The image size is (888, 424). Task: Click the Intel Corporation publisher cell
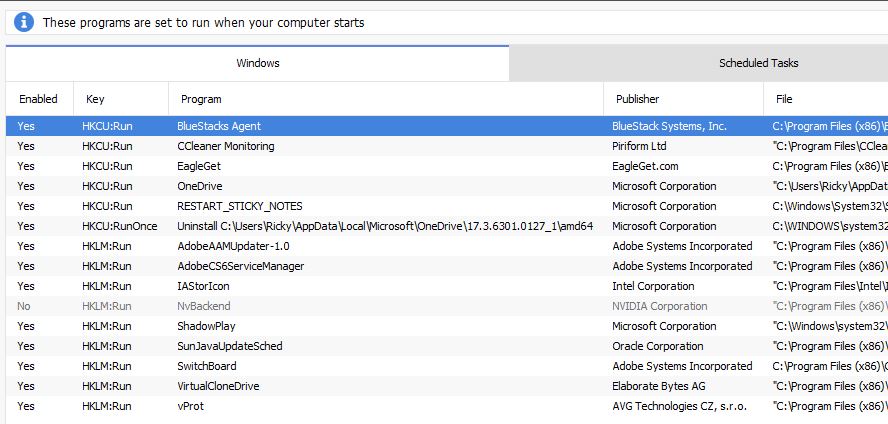653,286
